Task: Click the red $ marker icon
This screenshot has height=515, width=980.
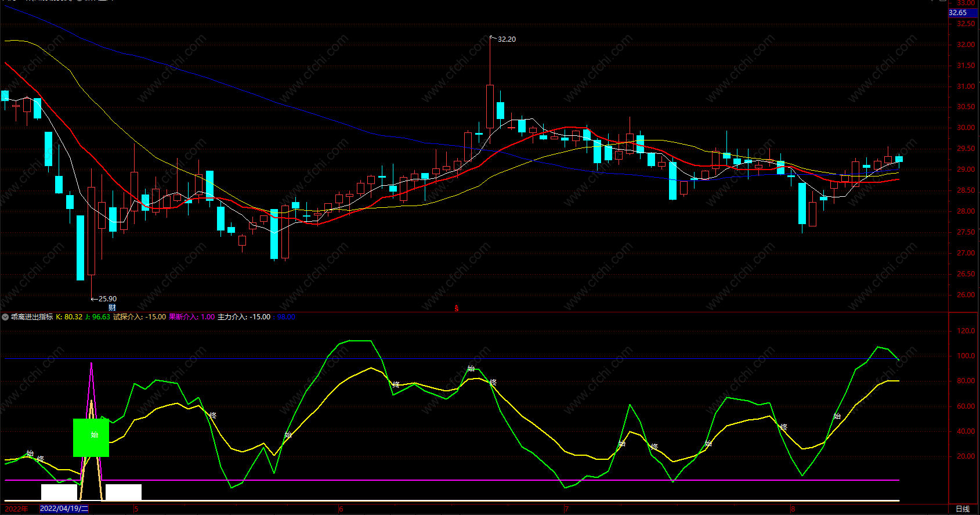Action: pos(457,308)
